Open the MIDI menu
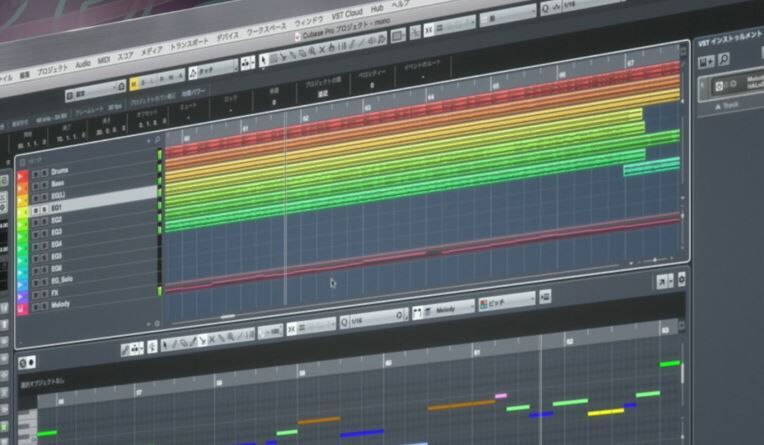Image resolution: width=764 pixels, height=445 pixels. [x=103, y=60]
